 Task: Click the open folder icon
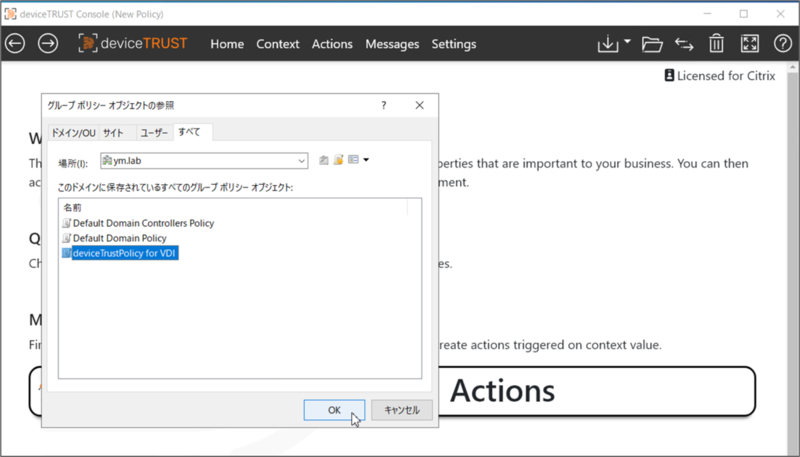point(652,44)
